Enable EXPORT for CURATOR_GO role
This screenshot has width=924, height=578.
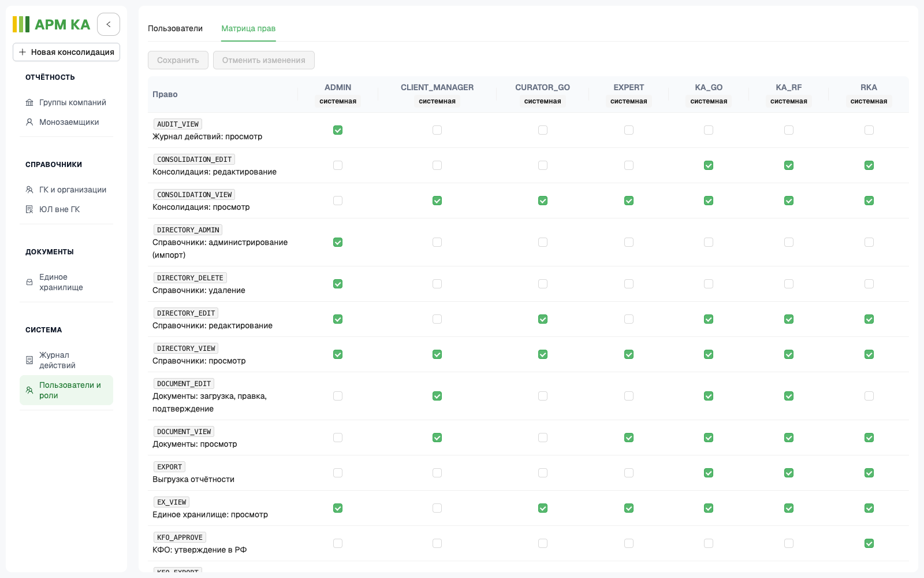[543, 473]
